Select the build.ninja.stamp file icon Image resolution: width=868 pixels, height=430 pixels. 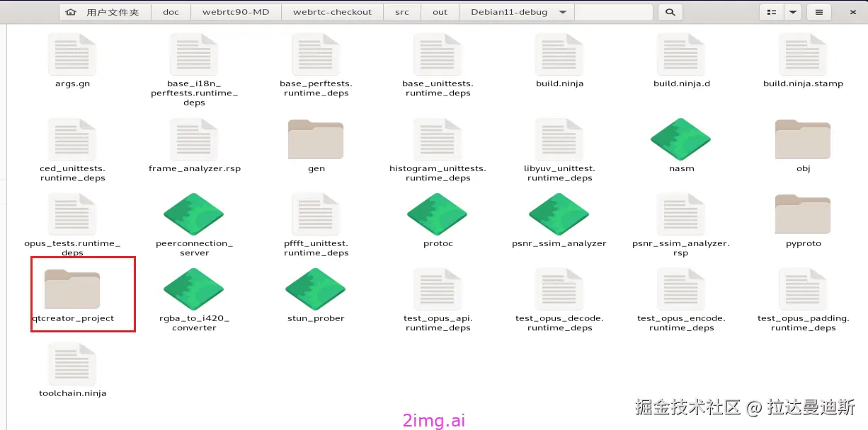[x=803, y=55]
